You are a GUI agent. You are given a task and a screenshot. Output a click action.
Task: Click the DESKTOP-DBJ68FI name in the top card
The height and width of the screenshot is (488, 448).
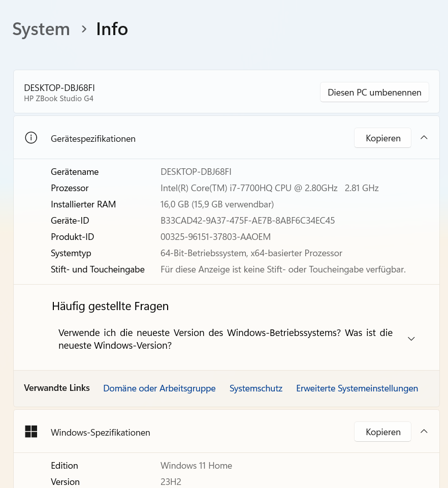59,88
